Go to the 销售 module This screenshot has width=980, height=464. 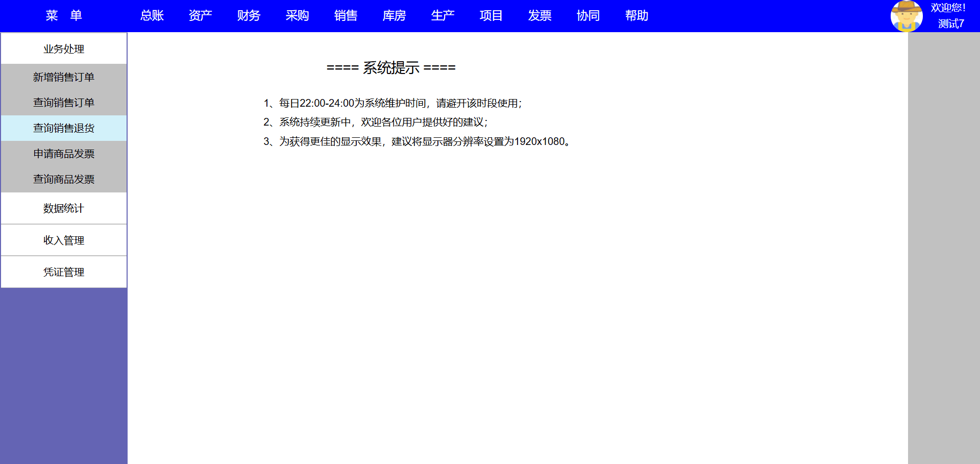346,16
